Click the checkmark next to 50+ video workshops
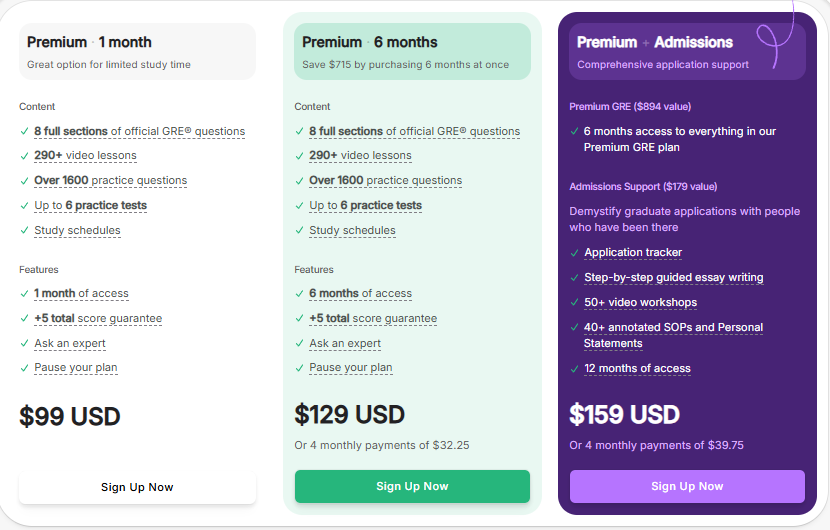The image size is (830, 530). 574,302
